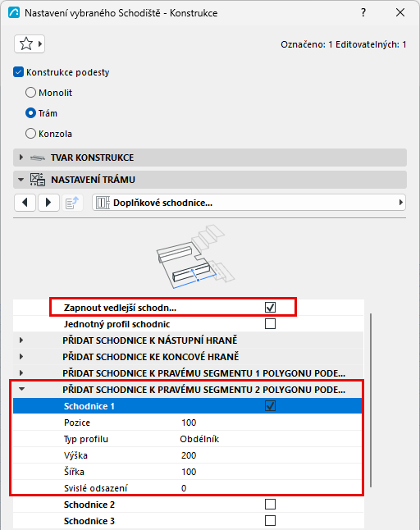Select the Schodnice 3 row label
Viewport: 420px width, 530px height.
click(89, 521)
